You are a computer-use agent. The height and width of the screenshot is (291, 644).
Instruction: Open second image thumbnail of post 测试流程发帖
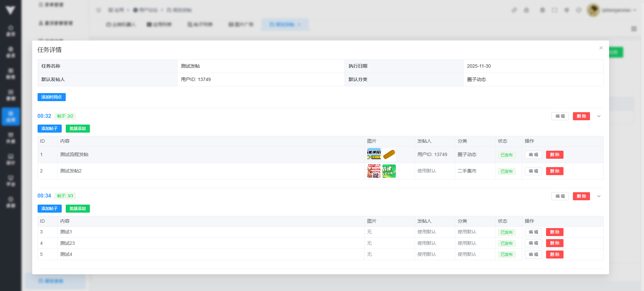coord(389,154)
